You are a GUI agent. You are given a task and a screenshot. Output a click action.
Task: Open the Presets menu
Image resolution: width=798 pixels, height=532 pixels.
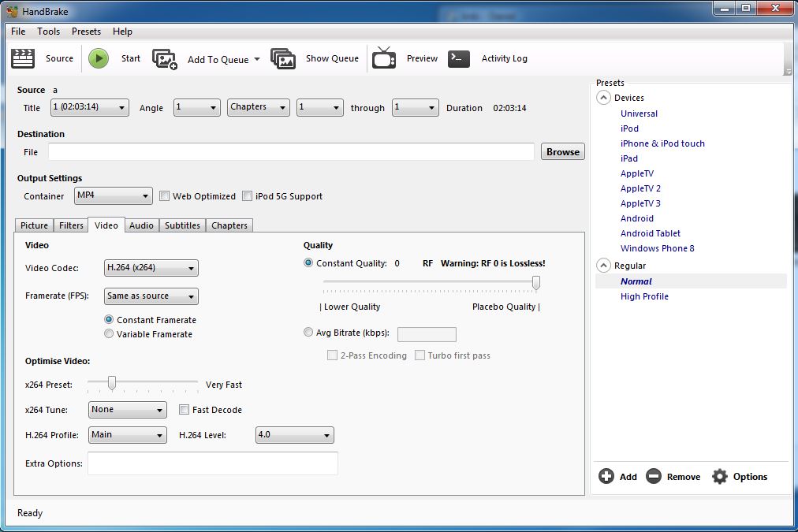[x=86, y=32]
